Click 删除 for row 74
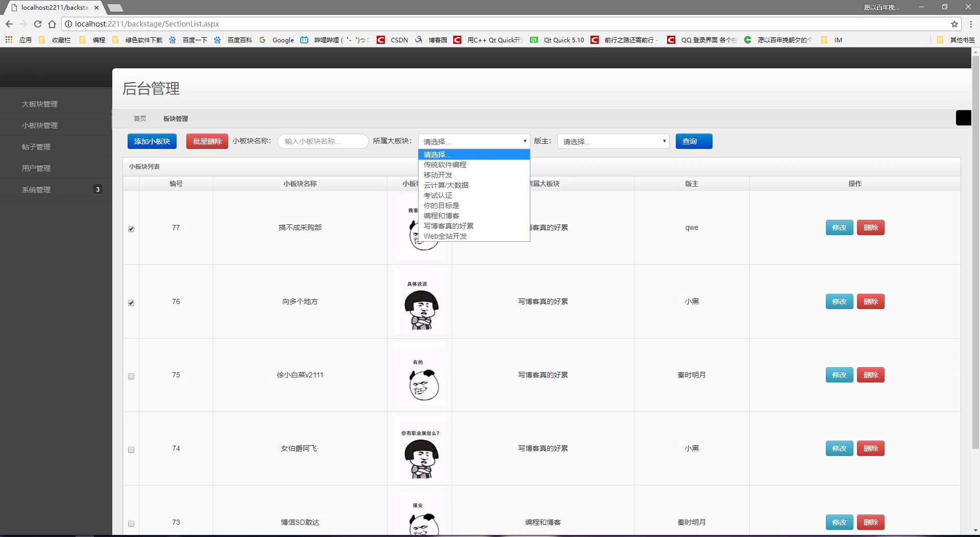The image size is (980, 537). [870, 448]
